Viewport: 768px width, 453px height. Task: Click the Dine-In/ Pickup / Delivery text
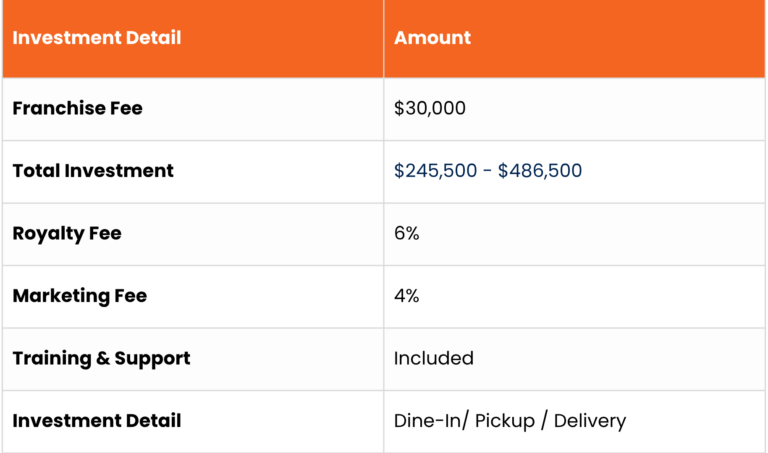(510, 421)
